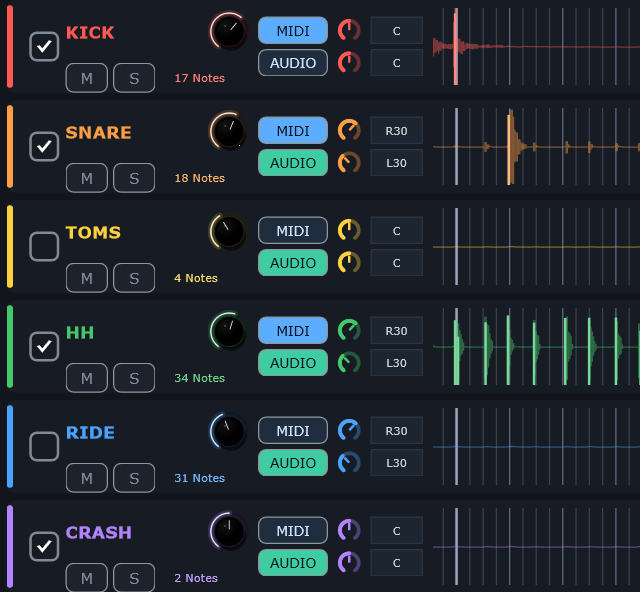
Task: Toggle the TOMS AUDIO button
Action: (293, 263)
